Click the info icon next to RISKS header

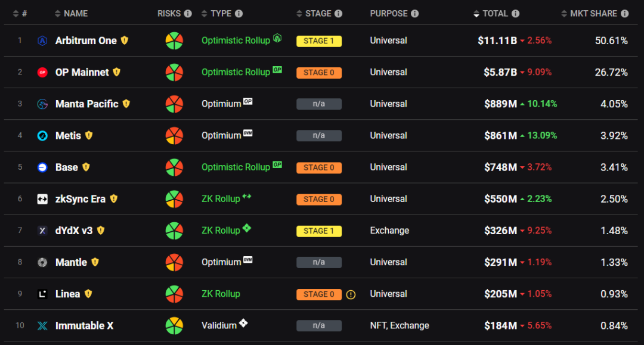tap(188, 14)
